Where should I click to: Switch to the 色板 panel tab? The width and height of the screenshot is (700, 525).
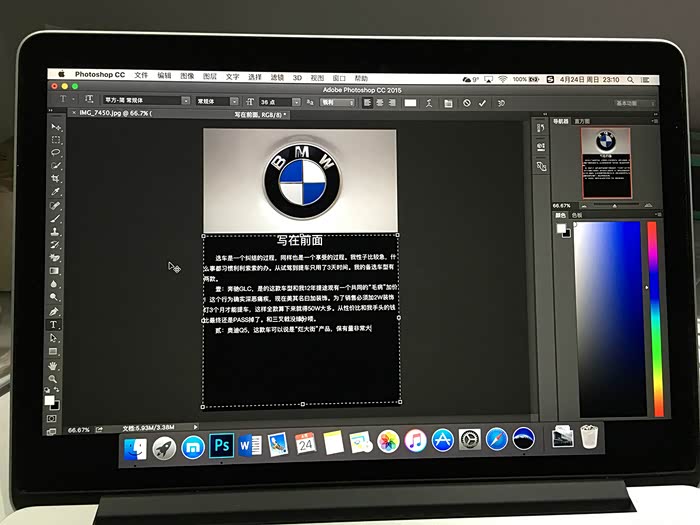tap(576, 215)
